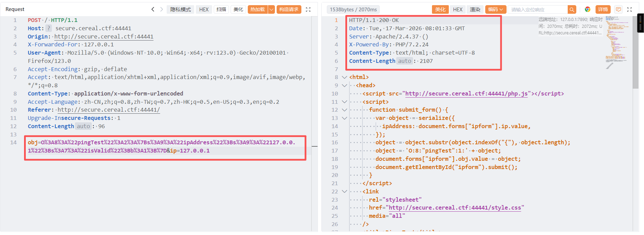Toggle 隐私模式 privacy mode in Request panel
Image resolution: width=644 pixels, height=235 pixels.
180,9
